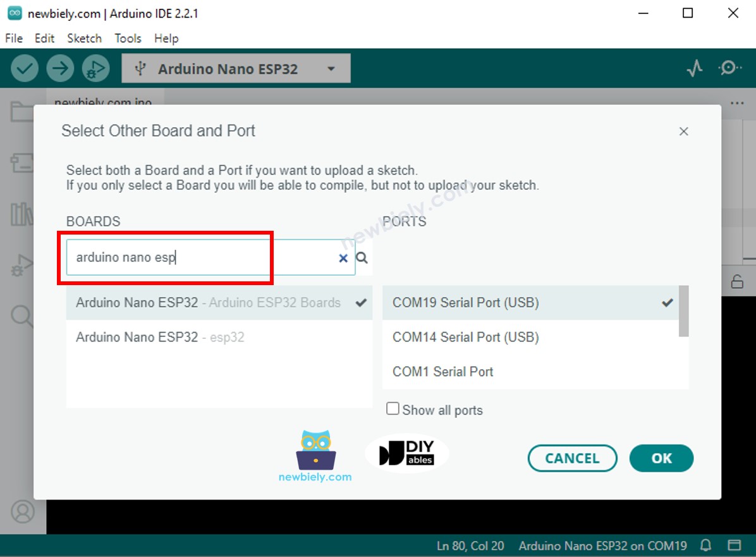Open the Tools menu
The width and height of the screenshot is (756, 557).
128,39
